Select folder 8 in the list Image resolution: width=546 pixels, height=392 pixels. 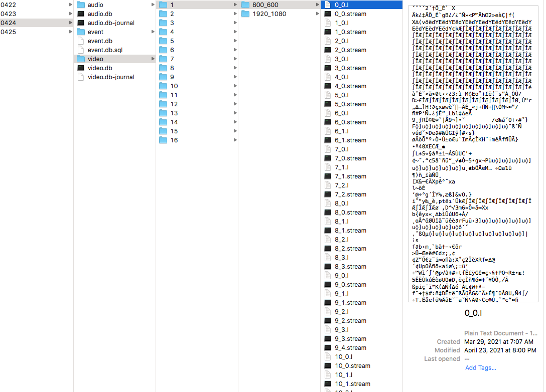click(197, 68)
